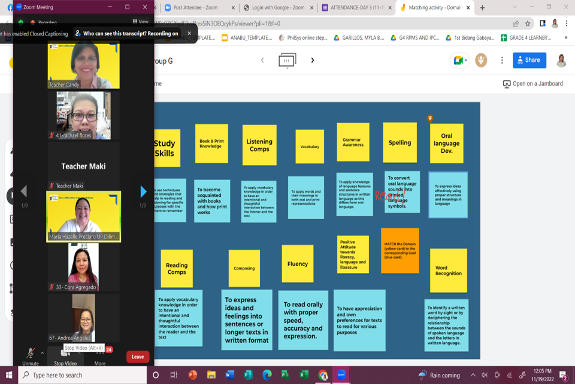Select the 'Spelling' yellow sticky note
Image resolution: width=575 pixels, height=384 pixels.
(400, 142)
